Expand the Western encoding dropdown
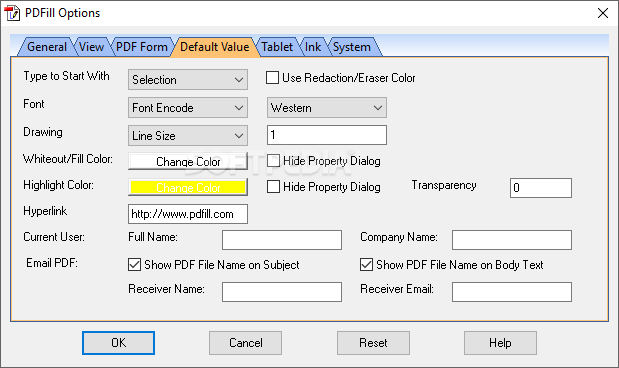 tap(327, 108)
